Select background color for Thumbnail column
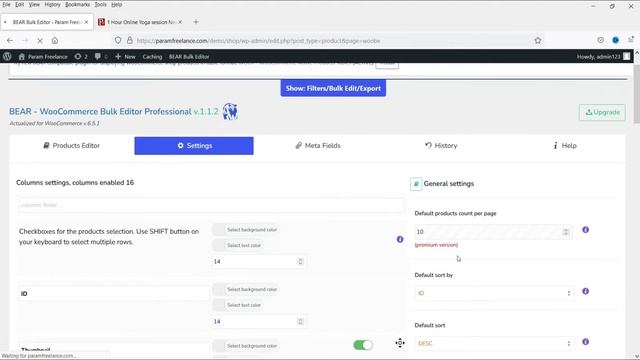The height and width of the screenshot is (360, 640). tap(245, 346)
